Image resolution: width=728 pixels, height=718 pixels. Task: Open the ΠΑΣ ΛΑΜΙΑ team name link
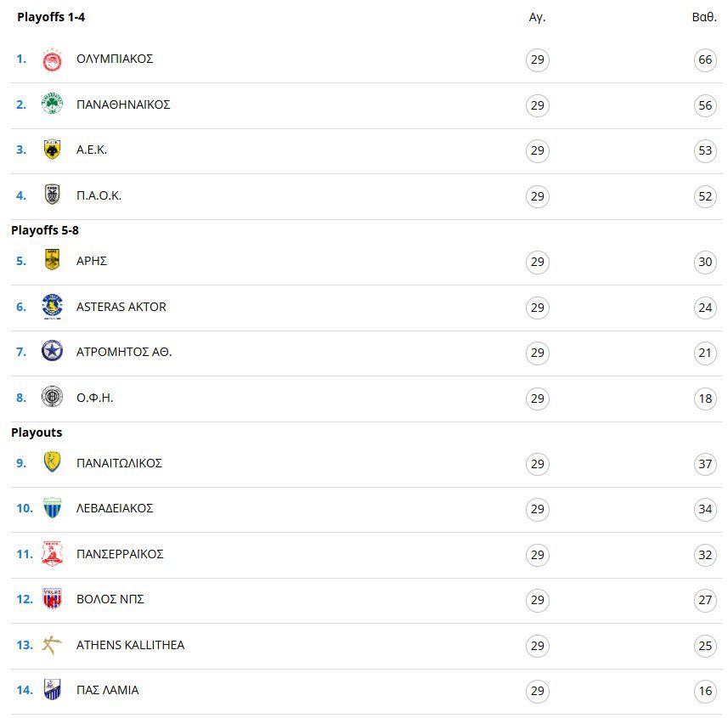pos(107,690)
